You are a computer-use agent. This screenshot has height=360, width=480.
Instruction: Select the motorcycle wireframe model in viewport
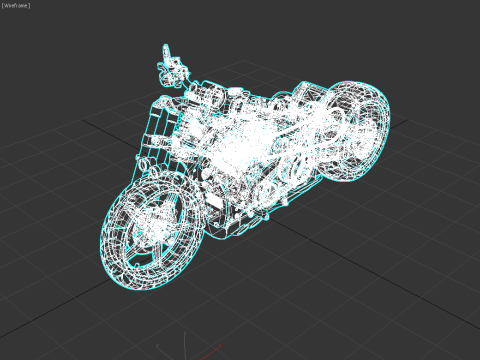click(245, 167)
